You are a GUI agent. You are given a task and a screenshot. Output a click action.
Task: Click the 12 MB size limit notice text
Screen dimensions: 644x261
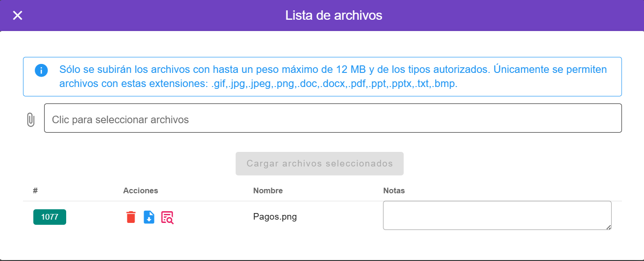pyautogui.click(x=333, y=70)
